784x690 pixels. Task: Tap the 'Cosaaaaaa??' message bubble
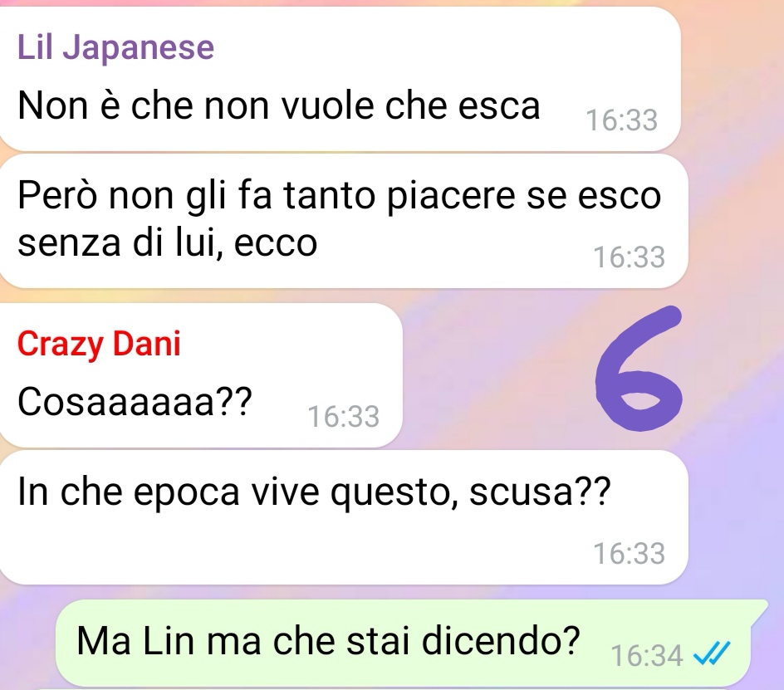point(200,375)
